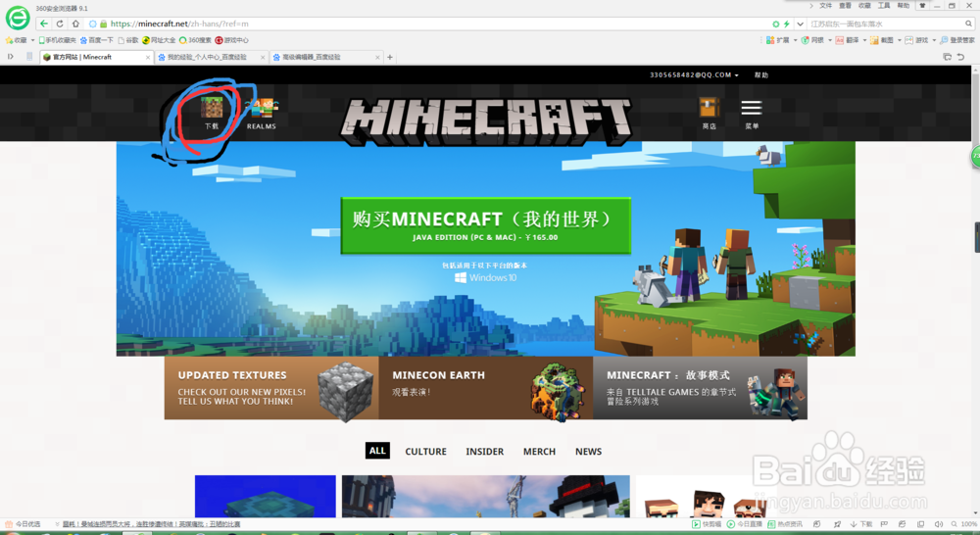Click the 翻译 translate icon

point(840,40)
